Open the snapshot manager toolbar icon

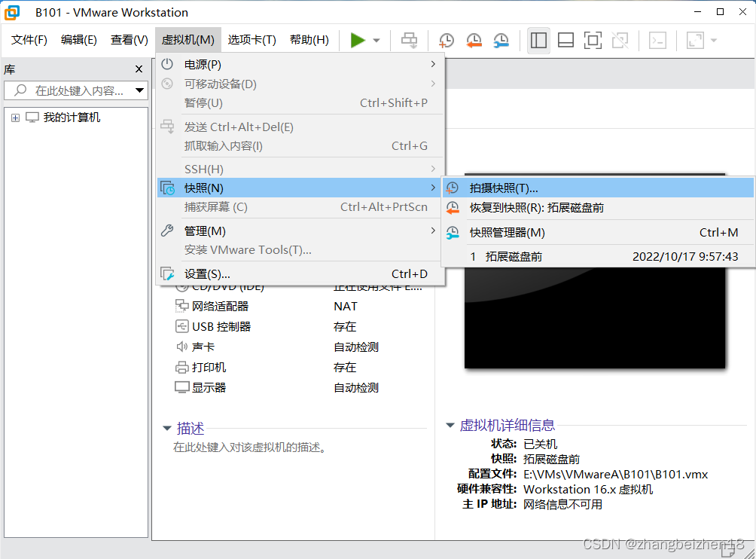pyautogui.click(x=501, y=40)
